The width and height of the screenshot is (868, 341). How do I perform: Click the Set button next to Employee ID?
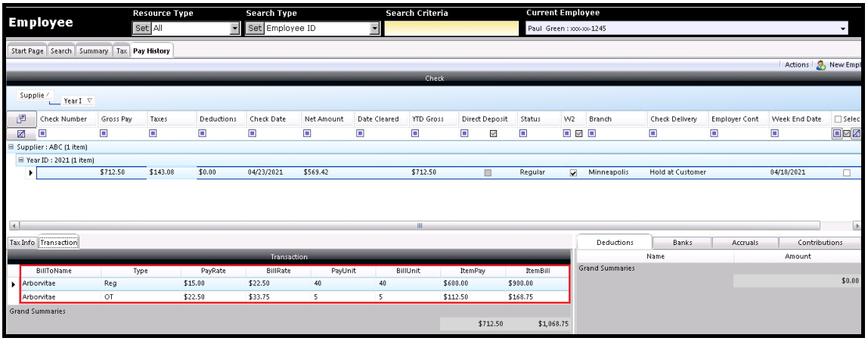(255, 29)
